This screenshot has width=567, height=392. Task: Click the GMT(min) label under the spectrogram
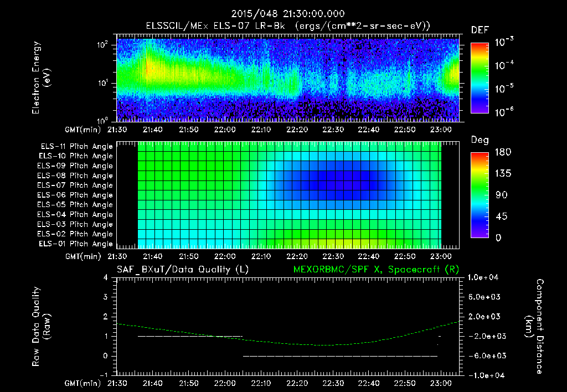point(83,130)
